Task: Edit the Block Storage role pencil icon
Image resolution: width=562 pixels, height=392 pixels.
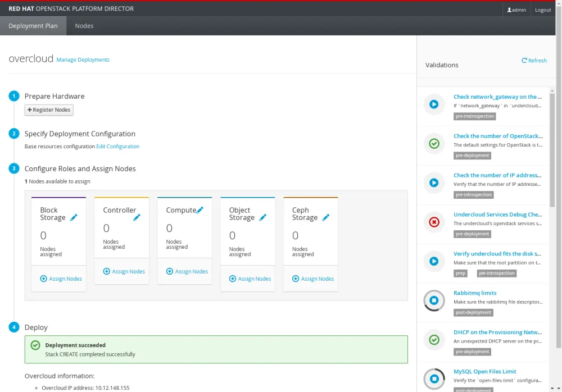Action: (x=74, y=218)
